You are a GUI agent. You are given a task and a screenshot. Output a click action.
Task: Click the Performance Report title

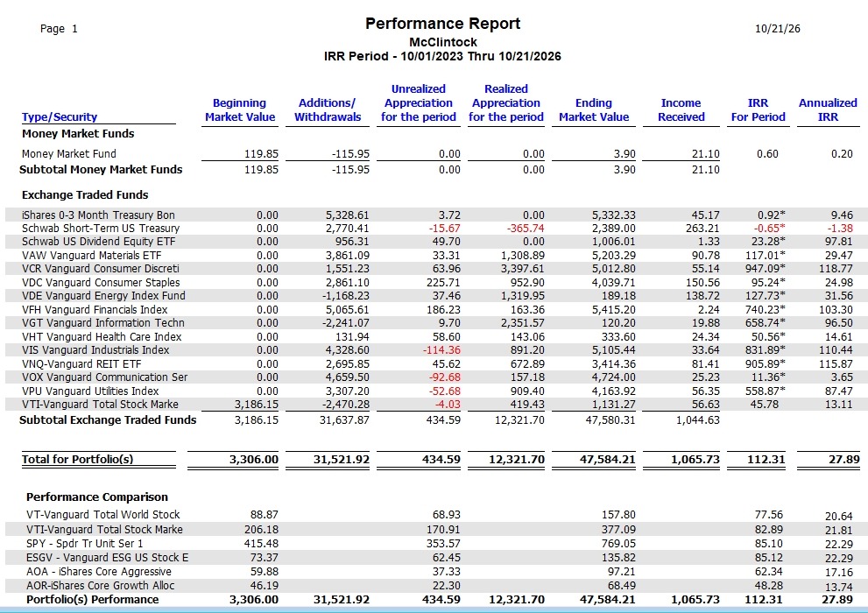tap(443, 24)
